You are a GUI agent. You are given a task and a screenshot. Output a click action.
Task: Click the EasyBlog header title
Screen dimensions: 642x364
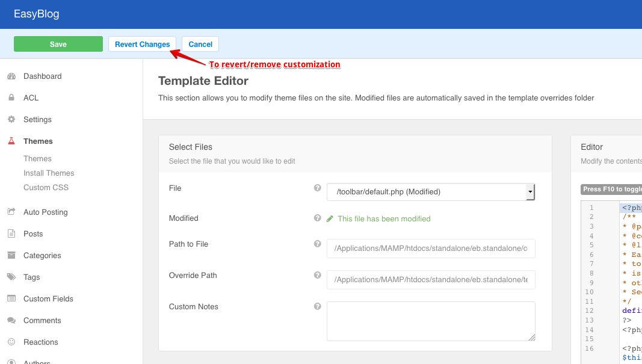(37, 14)
